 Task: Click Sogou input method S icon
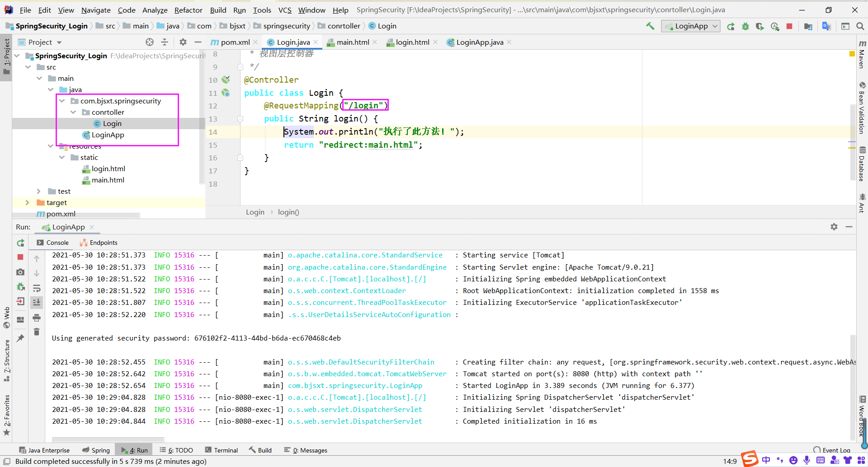pos(750,458)
